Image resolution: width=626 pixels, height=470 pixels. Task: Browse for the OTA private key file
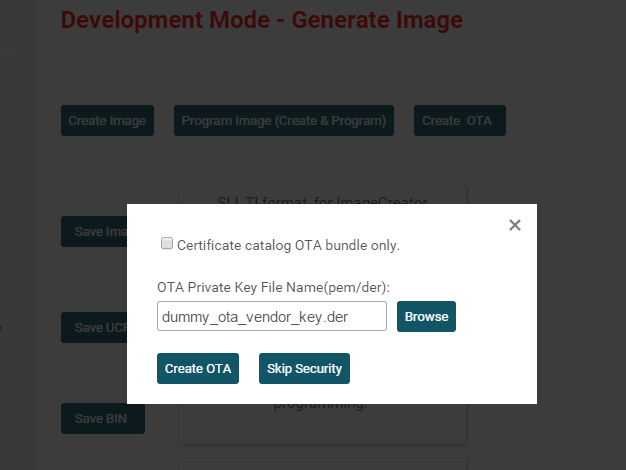[426, 316]
